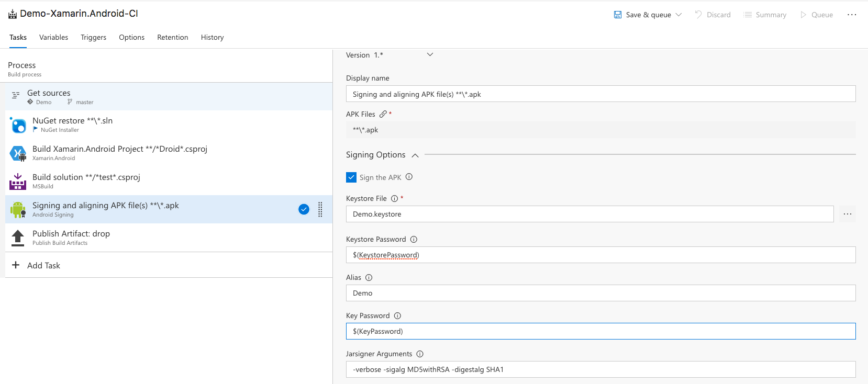Image resolution: width=868 pixels, height=384 pixels.
Task: Open the build Summary
Action: [x=765, y=15]
